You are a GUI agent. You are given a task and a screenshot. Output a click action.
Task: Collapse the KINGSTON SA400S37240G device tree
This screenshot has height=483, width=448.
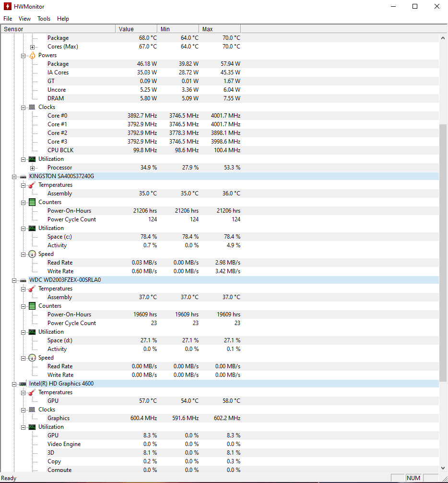[14, 177]
